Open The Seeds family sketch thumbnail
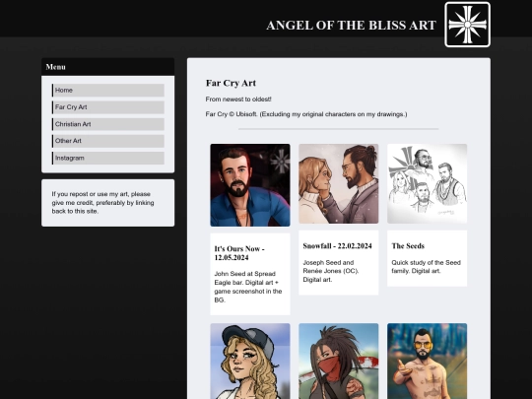Screen dimensions: 532x399 (x=428, y=183)
